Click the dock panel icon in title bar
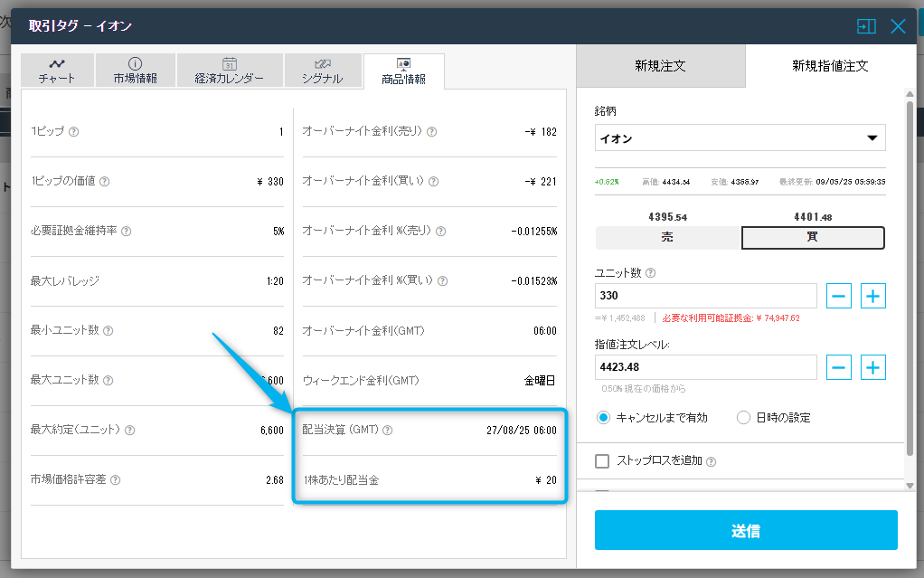The width and height of the screenshot is (924, 578). click(x=866, y=26)
